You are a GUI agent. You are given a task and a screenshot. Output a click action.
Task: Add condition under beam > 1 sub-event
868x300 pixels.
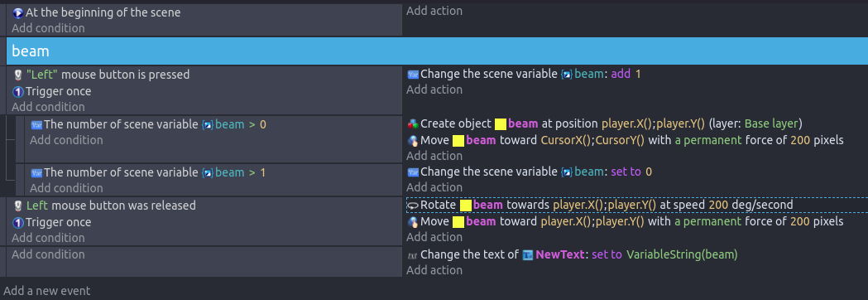pos(66,188)
